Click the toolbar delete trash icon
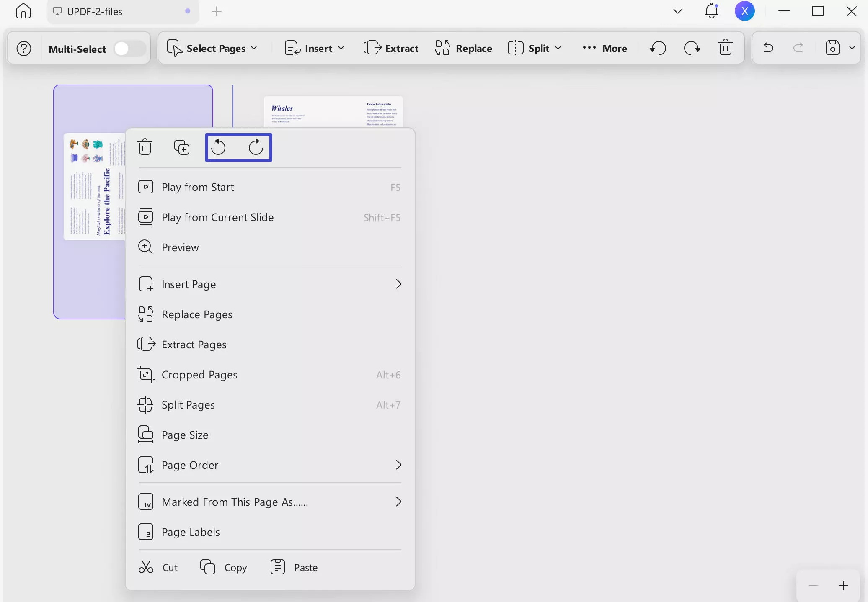The image size is (868, 602). point(725,48)
